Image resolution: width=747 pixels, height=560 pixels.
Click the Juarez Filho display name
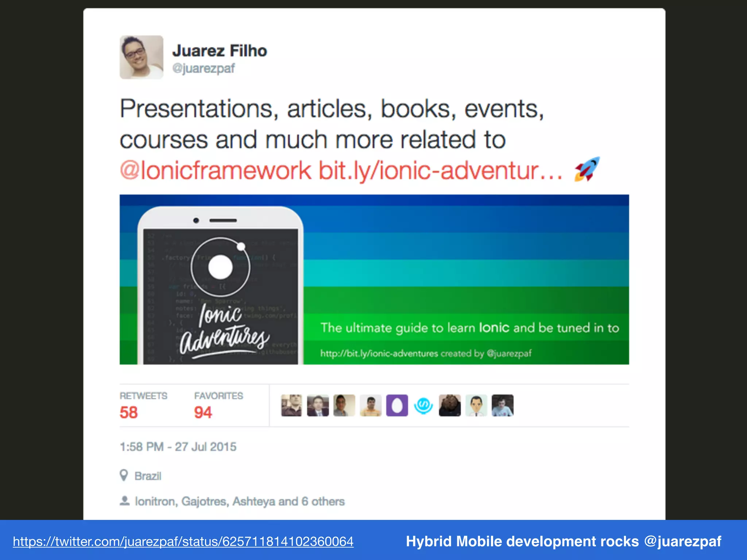coord(220,51)
